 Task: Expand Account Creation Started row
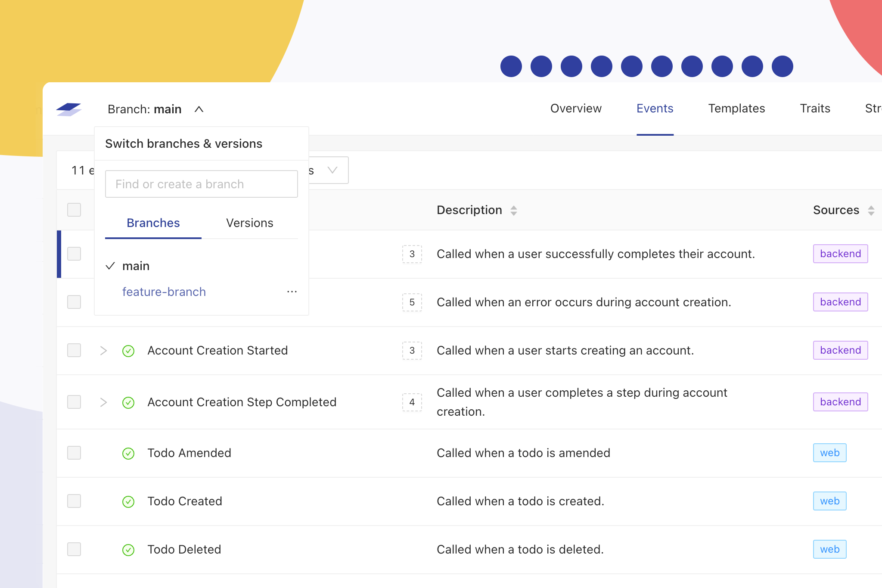(x=103, y=351)
